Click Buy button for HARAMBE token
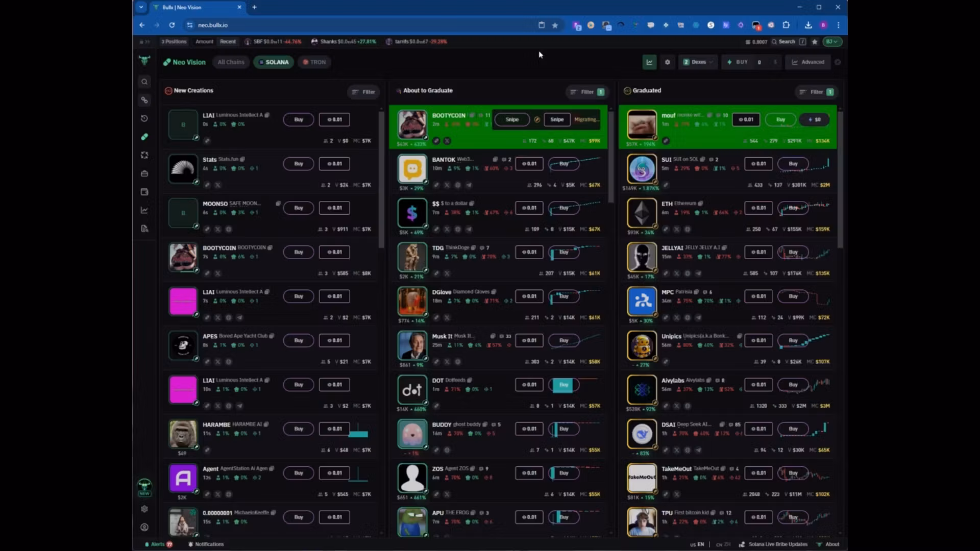Viewport: 980px width, 551px height. pos(299,429)
